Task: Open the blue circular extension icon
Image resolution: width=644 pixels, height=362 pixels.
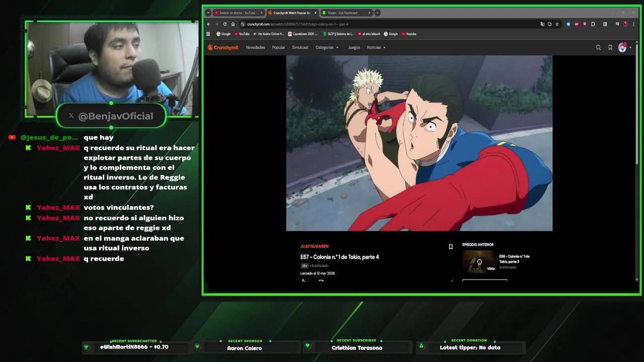Action: pyautogui.click(x=569, y=24)
